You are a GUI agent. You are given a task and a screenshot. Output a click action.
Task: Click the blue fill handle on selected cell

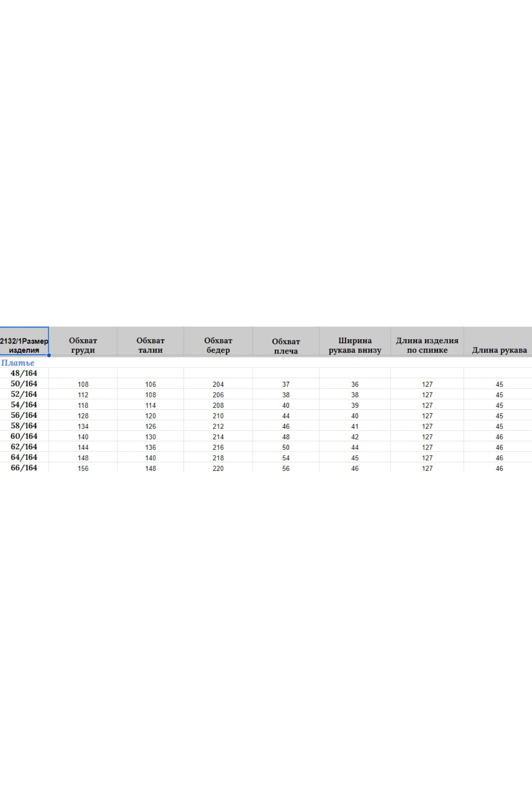(x=49, y=355)
